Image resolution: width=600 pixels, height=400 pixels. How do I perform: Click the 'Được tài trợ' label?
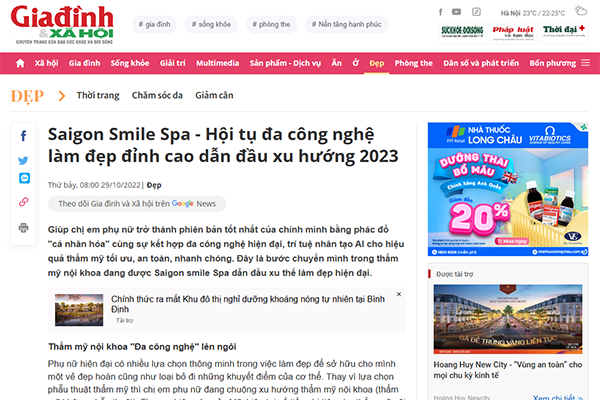[455, 274]
